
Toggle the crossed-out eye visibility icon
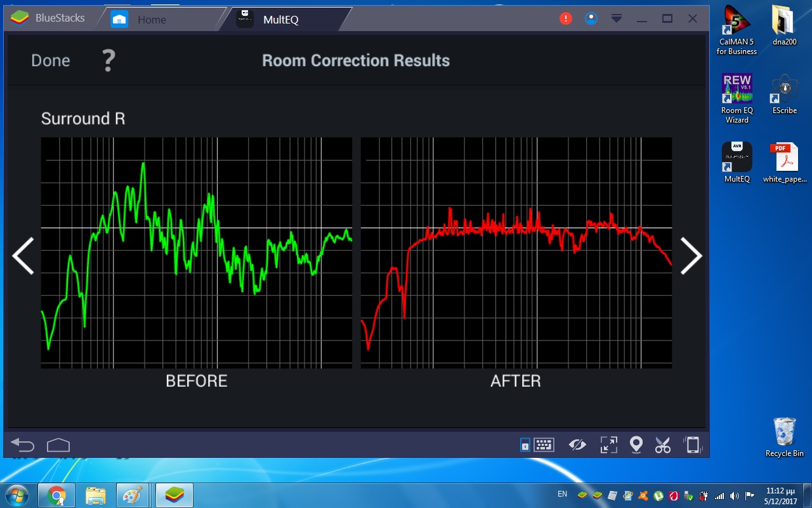[x=577, y=445]
